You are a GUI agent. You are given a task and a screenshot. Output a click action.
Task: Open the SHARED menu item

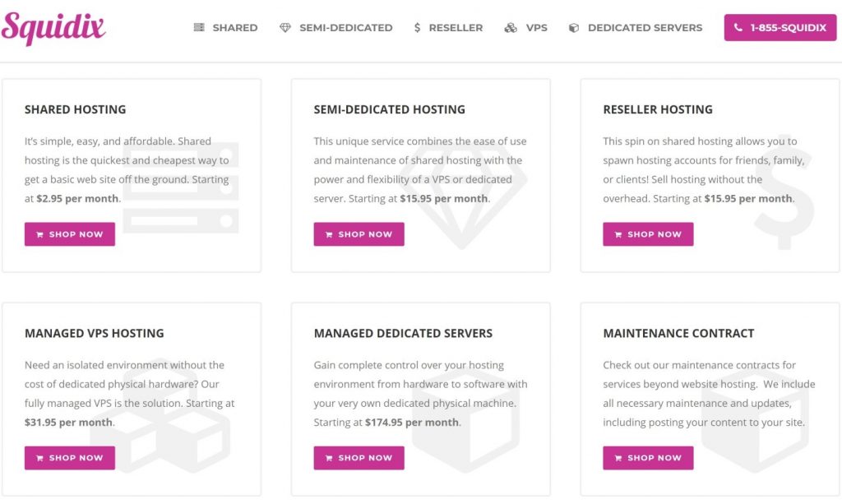[x=225, y=27]
